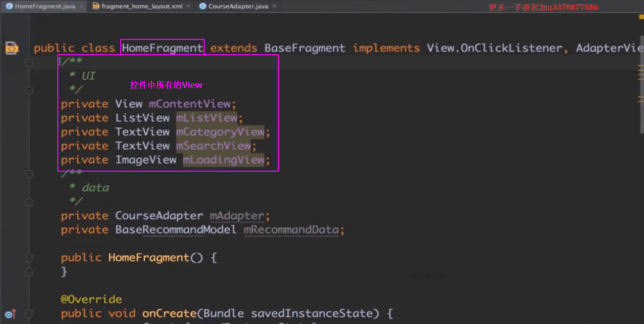Click the class icon on CourseAdapter.java tab
This screenshot has height=324, width=644.
coord(203,7)
